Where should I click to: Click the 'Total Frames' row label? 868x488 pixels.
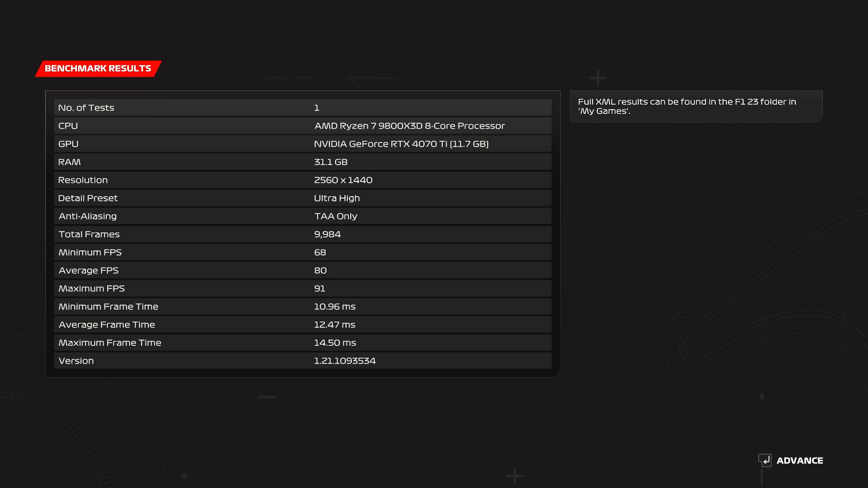89,234
